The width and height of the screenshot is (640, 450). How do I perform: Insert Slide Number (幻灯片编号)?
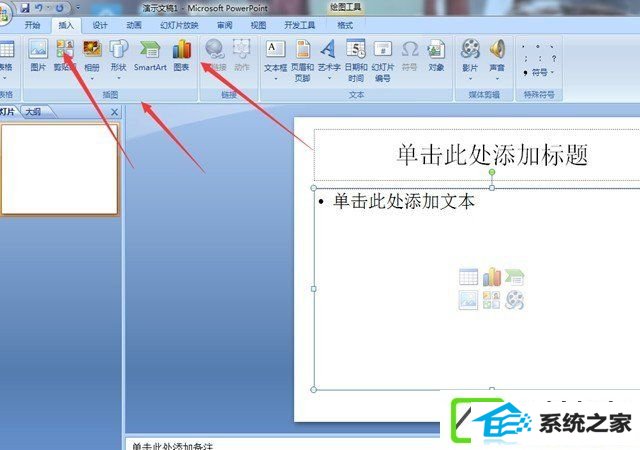(383, 60)
